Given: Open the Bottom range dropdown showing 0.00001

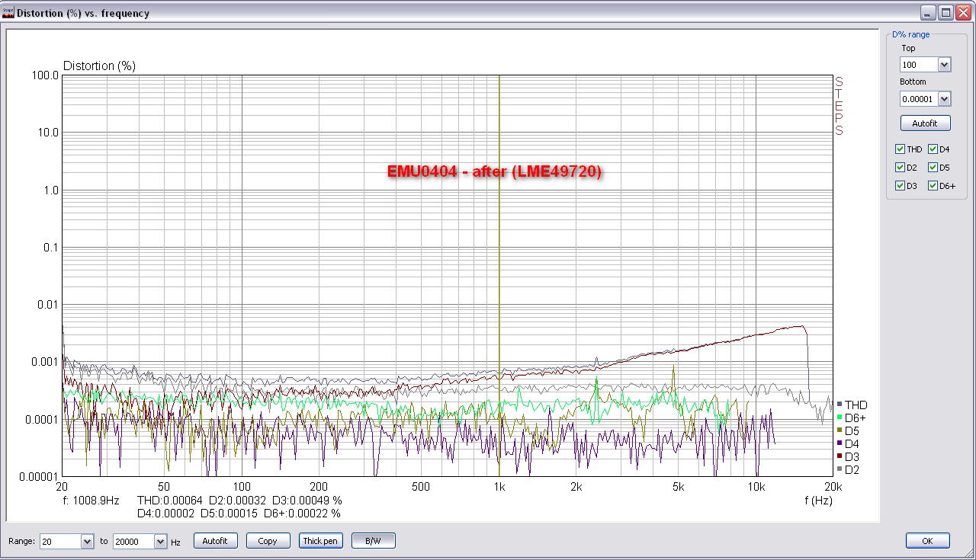Looking at the screenshot, I should click(945, 98).
